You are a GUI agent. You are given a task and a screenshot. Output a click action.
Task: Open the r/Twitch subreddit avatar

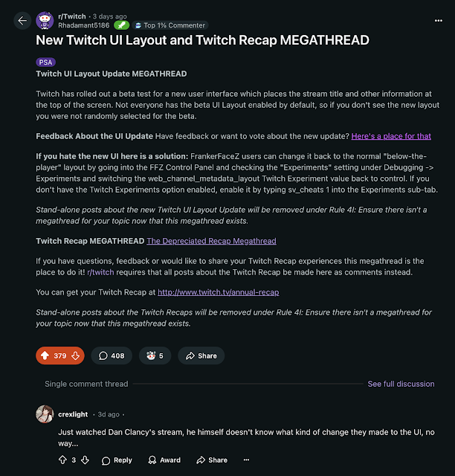tap(44, 20)
